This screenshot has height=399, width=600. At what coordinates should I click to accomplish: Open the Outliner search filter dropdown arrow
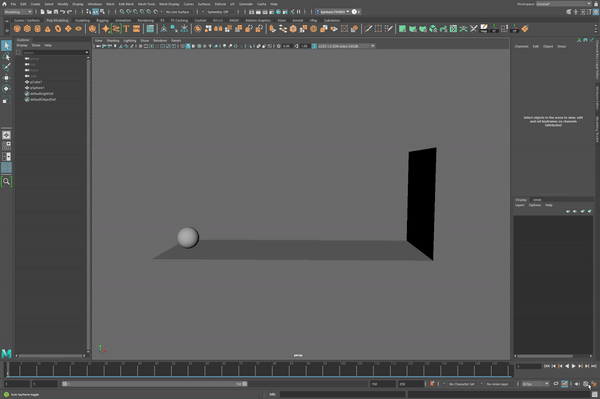point(87,52)
